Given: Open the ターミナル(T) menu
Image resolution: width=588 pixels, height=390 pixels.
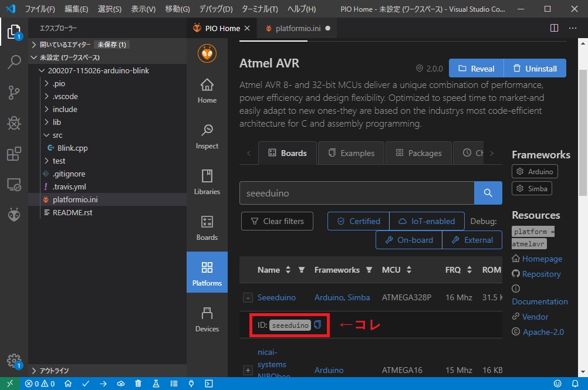Looking at the screenshot, I should coord(259,9).
